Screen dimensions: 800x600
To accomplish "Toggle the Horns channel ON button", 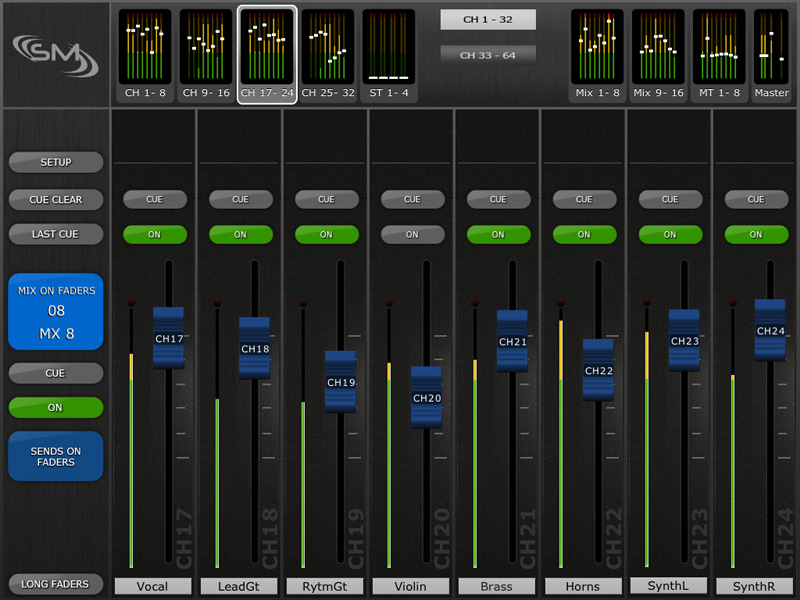I will coord(584,234).
